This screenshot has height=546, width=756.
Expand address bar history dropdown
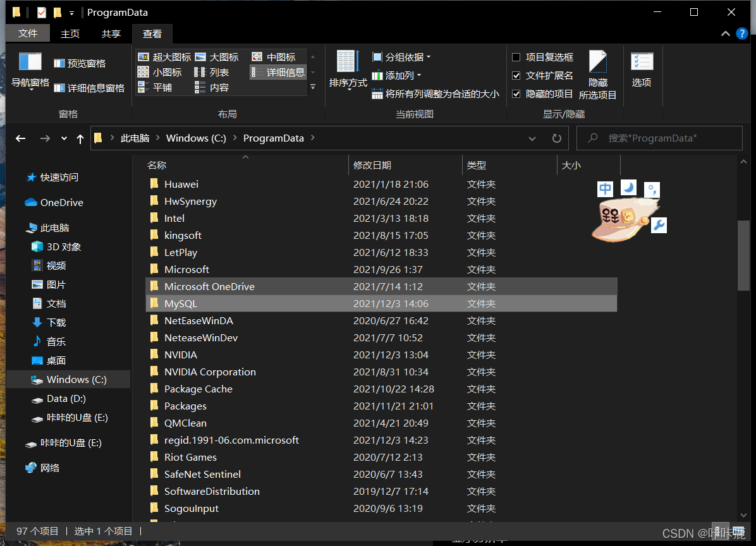coord(532,138)
